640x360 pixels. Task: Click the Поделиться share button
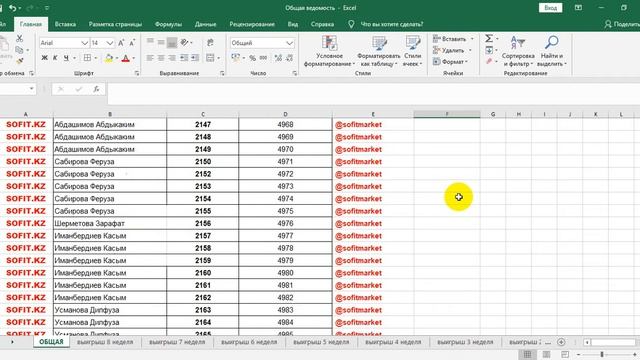click(x=622, y=24)
